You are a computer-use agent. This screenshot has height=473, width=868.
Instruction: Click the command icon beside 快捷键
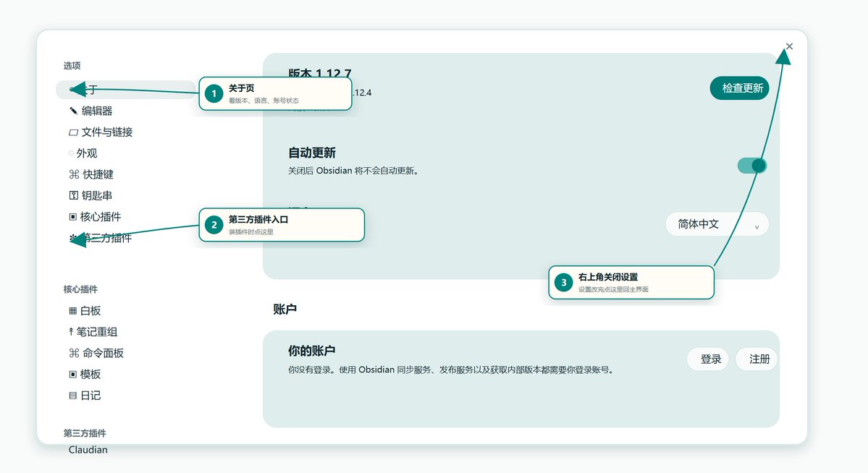point(74,174)
